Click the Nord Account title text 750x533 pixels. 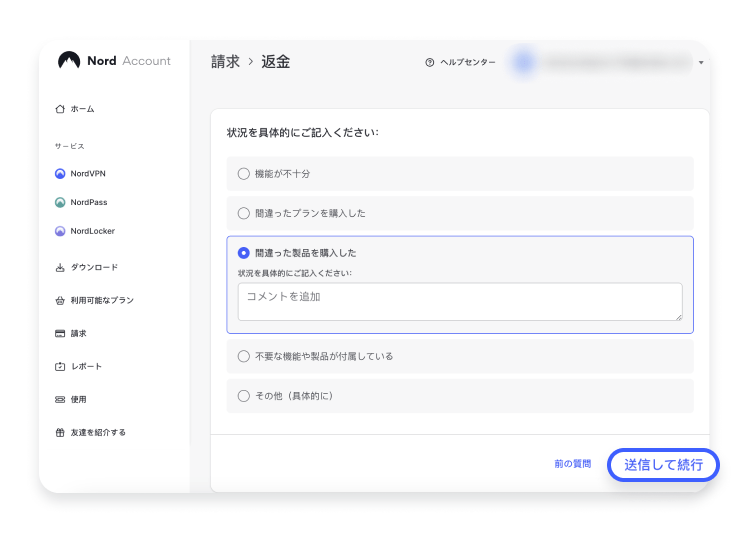pyautogui.click(x=129, y=61)
